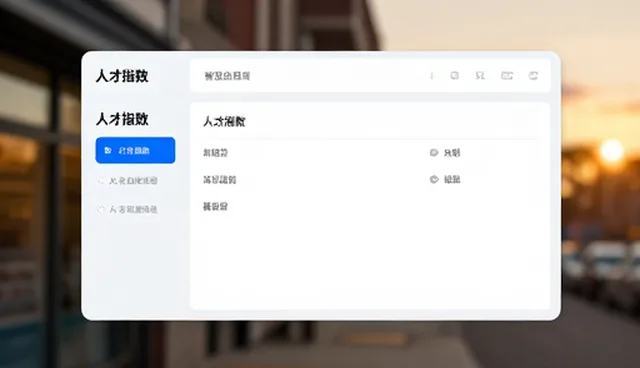
Task: Click the 人才指数 logo at the sidebar top
Action: [122, 76]
